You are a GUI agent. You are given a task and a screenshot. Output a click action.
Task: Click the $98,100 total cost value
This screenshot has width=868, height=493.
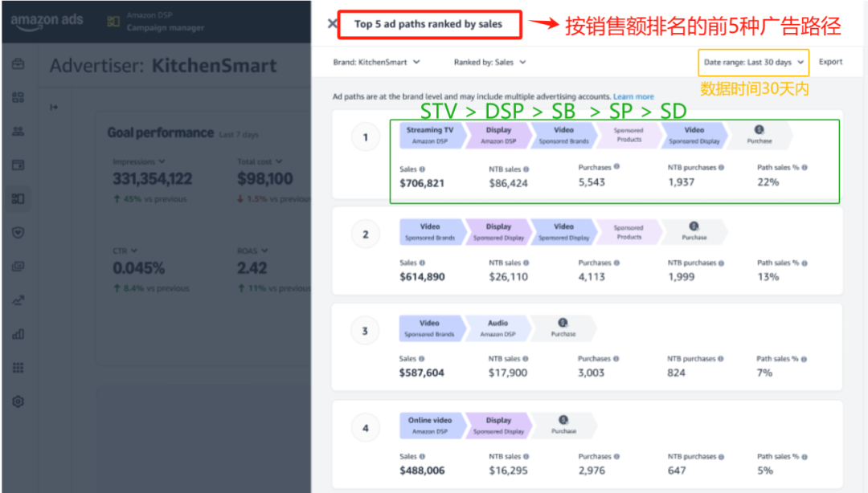[x=264, y=179]
